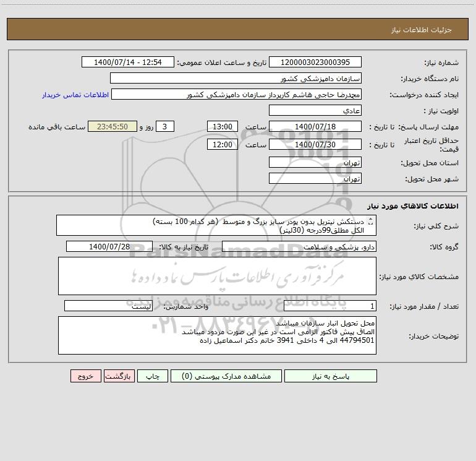Click the واحد شمارش label
Viewport: 476px width, 461px height.
point(186,307)
